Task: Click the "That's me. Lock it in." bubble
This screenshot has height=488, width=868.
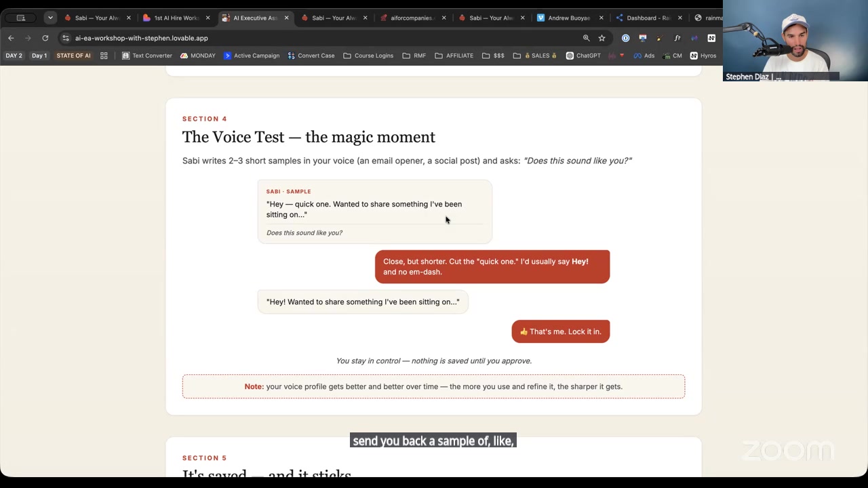Action: coord(561,331)
